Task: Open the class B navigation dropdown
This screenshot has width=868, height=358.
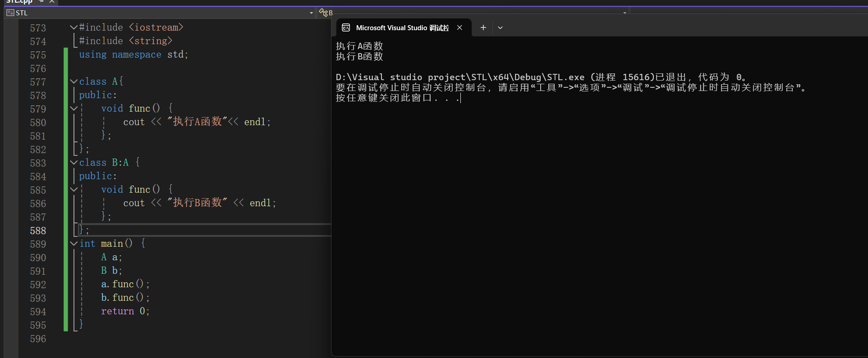Action: [x=625, y=13]
